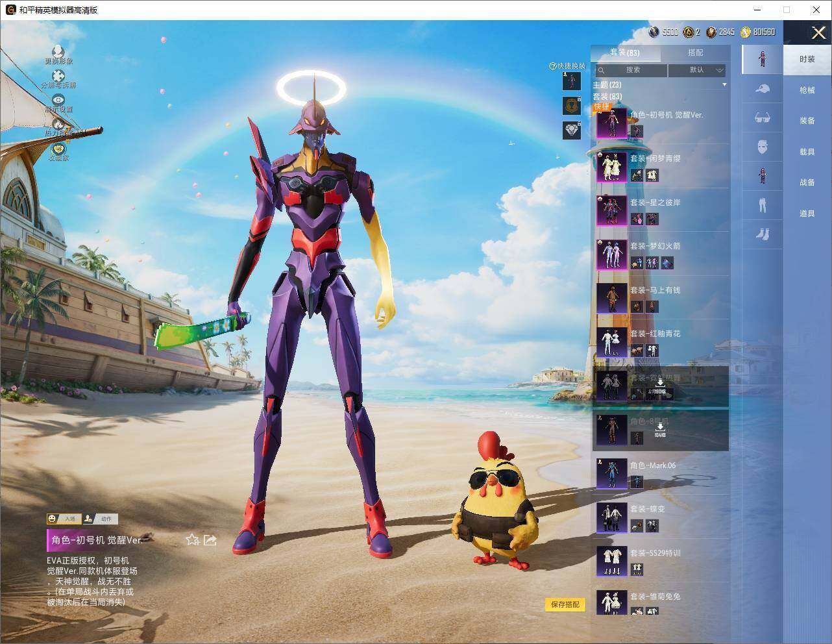Click the 梦幻火箭 third sub-item icon
Image resolution: width=832 pixels, height=644 pixels.
pyautogui.click(x=667, y=263)
